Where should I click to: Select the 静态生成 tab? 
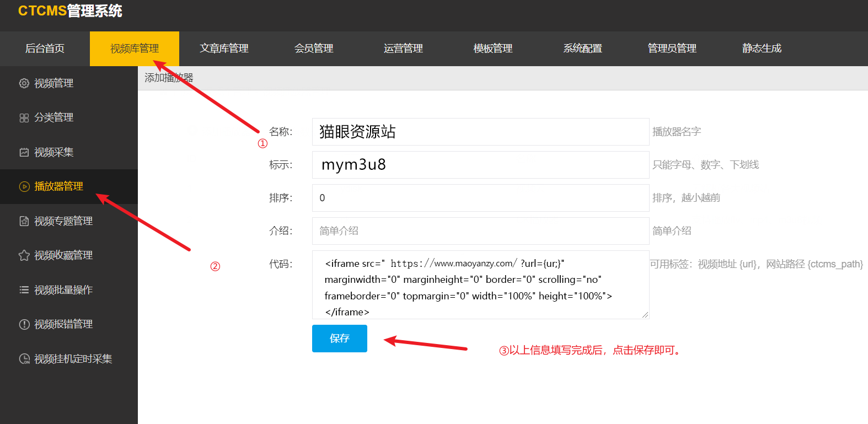coord(762,49)
